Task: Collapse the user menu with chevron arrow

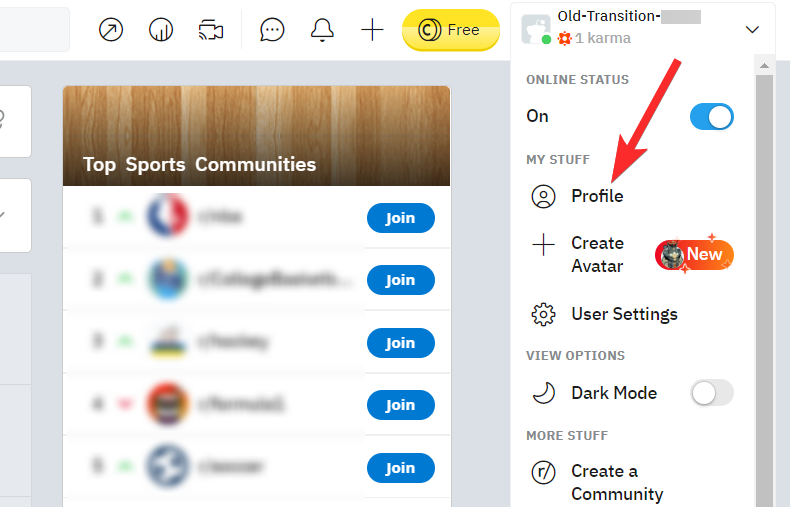Action: 752,30
